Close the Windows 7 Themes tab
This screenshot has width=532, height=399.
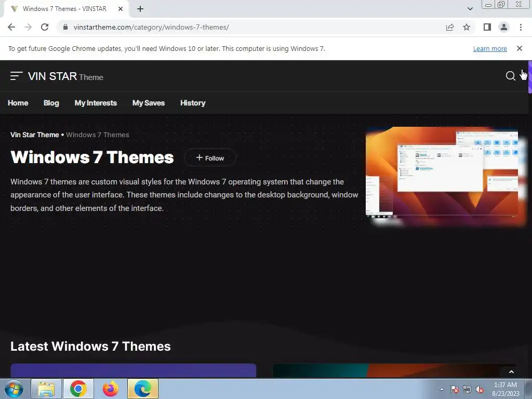tap(121, 9)
